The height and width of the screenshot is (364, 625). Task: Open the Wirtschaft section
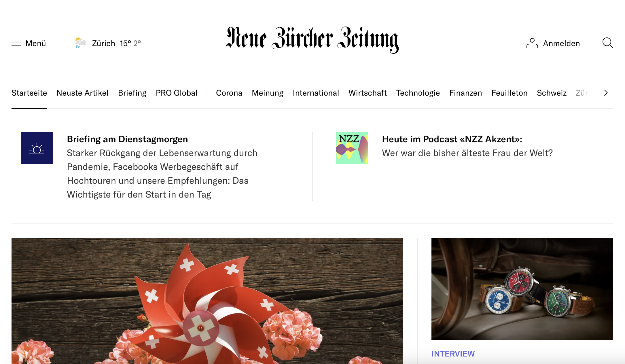[368, 93]
